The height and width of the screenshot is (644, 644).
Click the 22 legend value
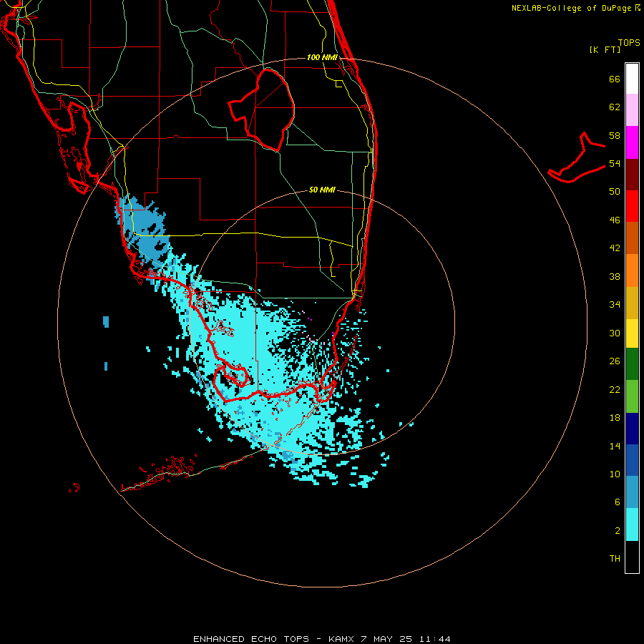click(x=615, y=389)
